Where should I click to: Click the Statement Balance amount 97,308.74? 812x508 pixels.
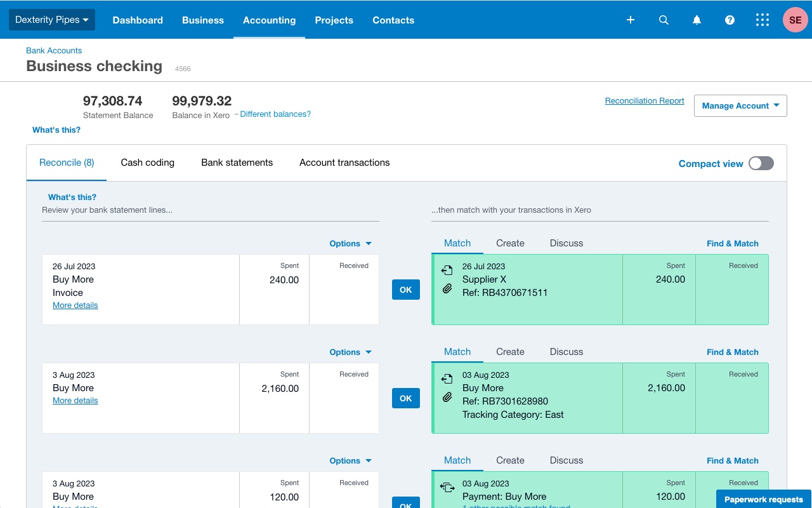tap(113, 100)
